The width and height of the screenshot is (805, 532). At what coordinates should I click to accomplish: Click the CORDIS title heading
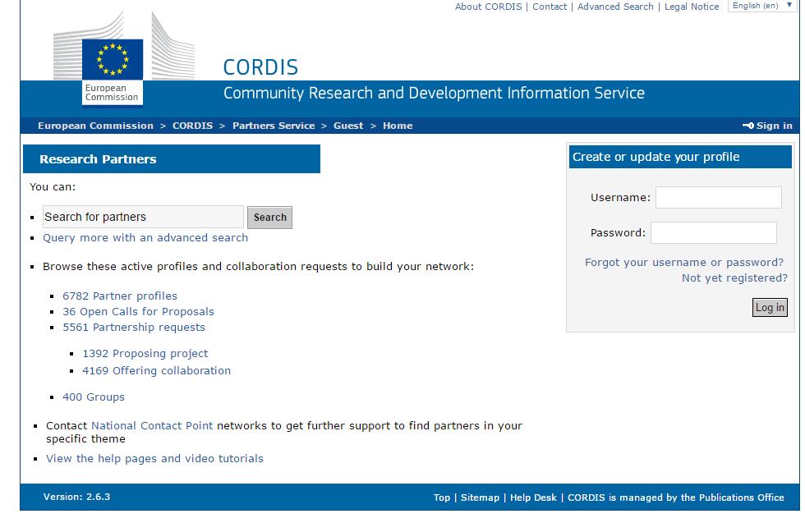(x=260, y=67)
